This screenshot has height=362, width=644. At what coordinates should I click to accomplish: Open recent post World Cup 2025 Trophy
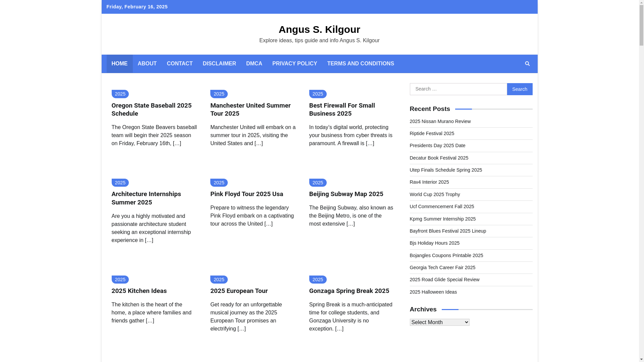point(434,194)
